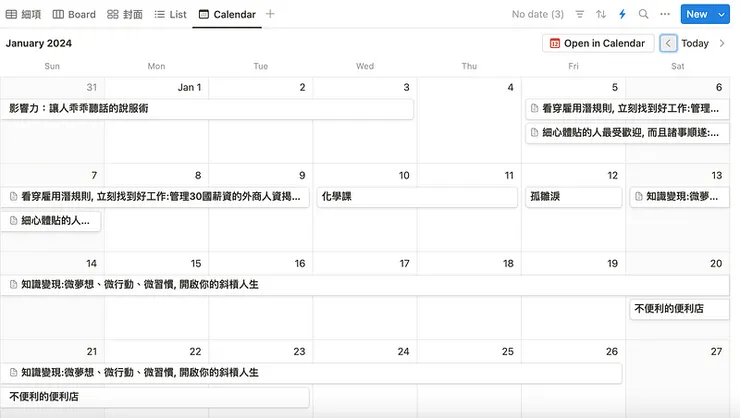Create a new entry with New button
Image resolution: width=740 pixels, height=418 pixels.
pos(697,14)
